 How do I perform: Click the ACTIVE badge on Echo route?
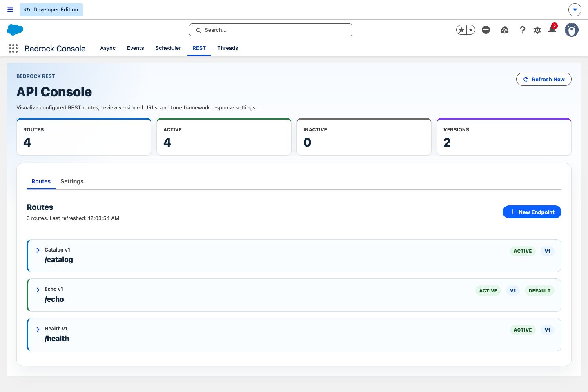488,291
